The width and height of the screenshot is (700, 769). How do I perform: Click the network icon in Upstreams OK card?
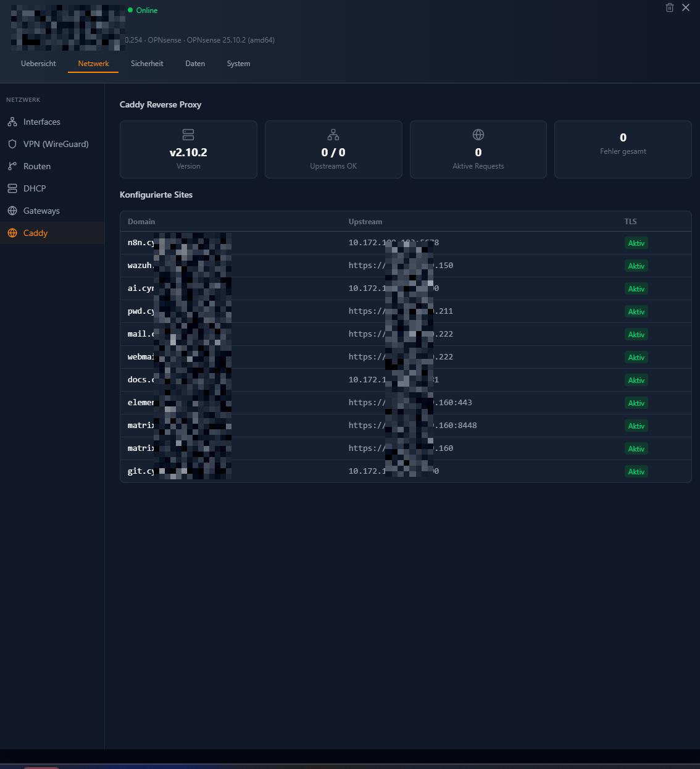pyautogui.click(x=333, y=134)
